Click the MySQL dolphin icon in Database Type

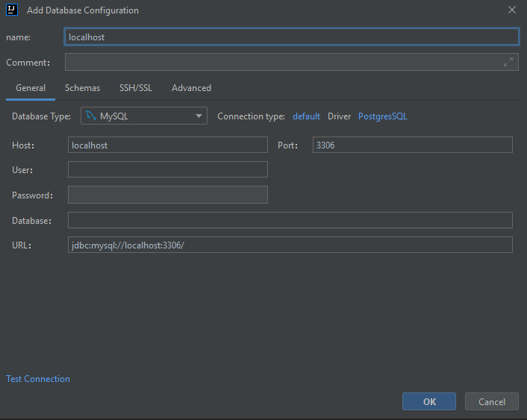[x=90, y=116]
